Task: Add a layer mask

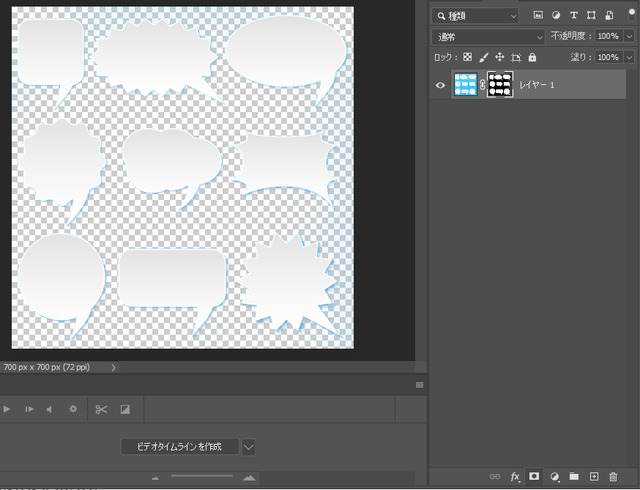Action: [x=534, y=476]
